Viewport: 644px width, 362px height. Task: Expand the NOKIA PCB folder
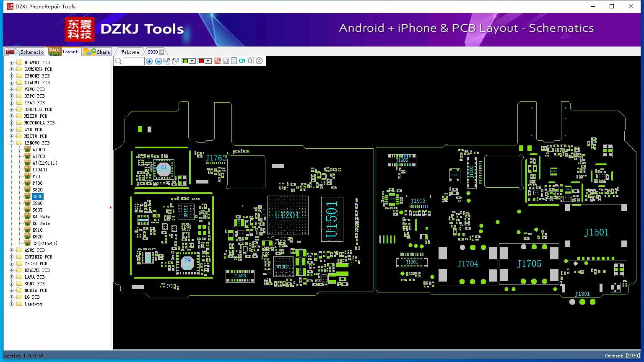(x=12, y=290)
